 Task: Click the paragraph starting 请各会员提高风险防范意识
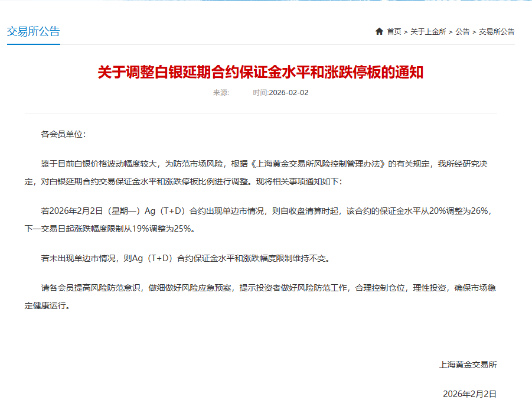tap(260, 297)
